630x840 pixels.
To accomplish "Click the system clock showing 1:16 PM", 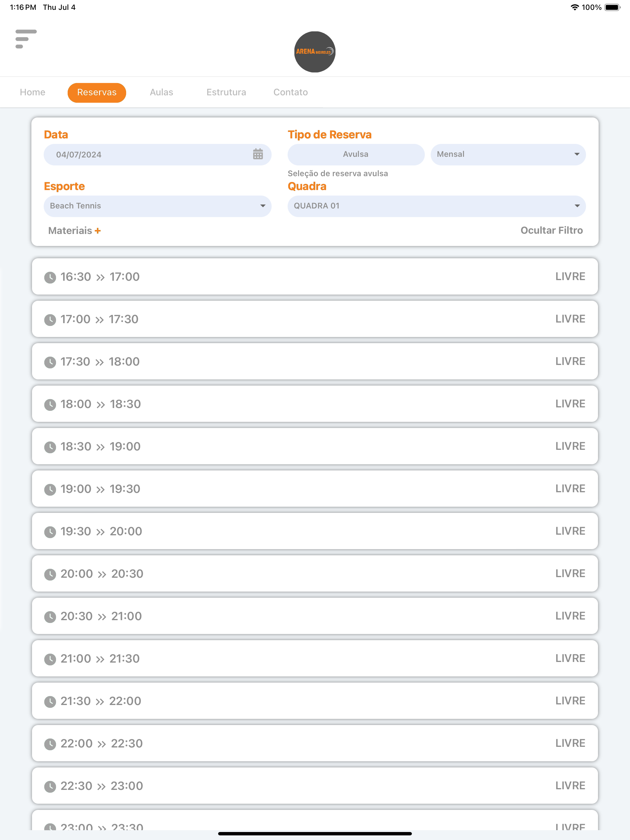I will 23,7.
